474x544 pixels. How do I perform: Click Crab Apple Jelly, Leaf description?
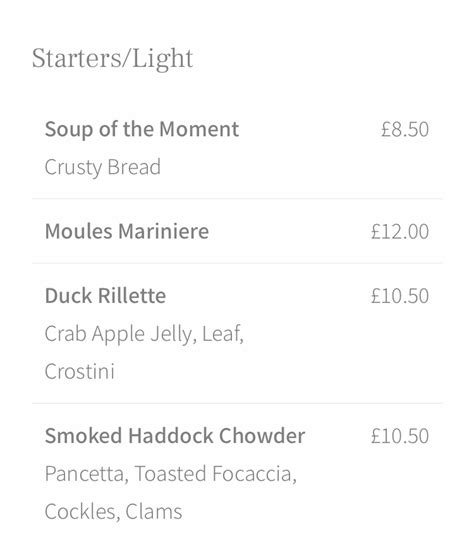click(x=144, y=334)
